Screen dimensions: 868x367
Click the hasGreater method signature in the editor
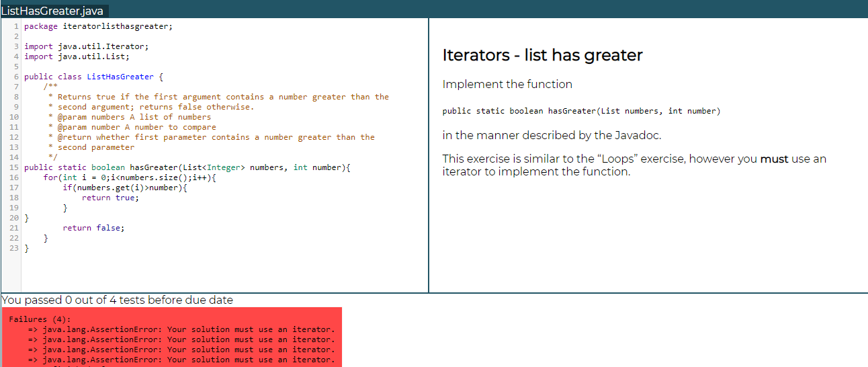coord(188,167)
